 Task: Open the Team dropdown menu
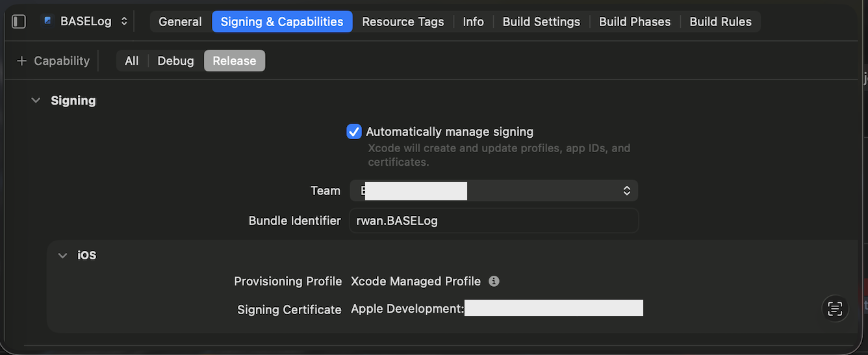click(x=494, y=191)
